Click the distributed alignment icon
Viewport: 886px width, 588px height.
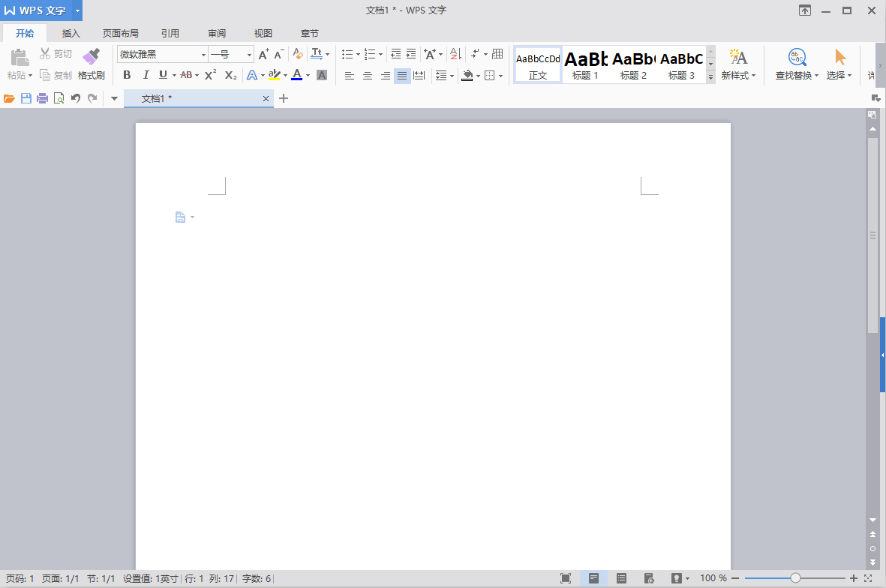tap(419, 75)
